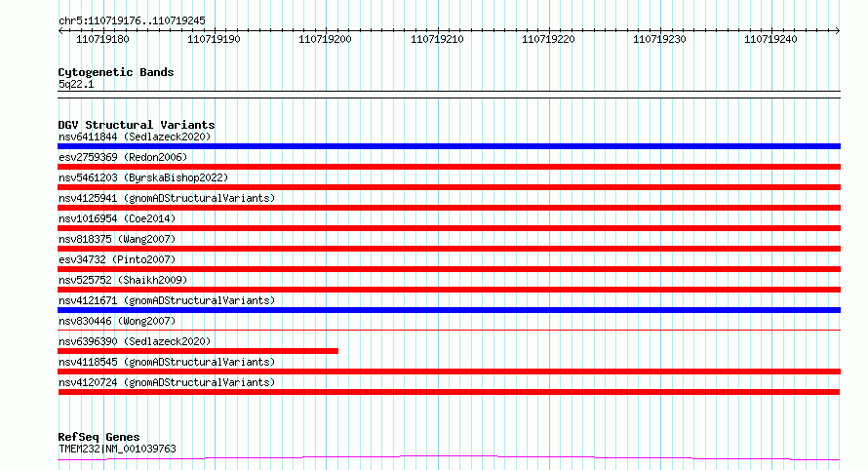Click the 5q22.1 band label
Image resolution: width=868 pixels, height=470 pixels.
(x=76, y=85)
